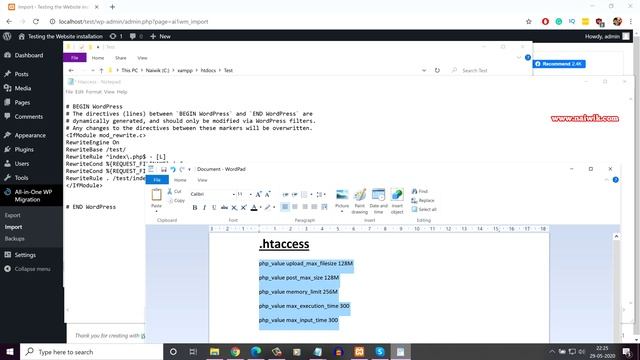
Task: Reload the page in Chrome
Action: click(36, 22)
